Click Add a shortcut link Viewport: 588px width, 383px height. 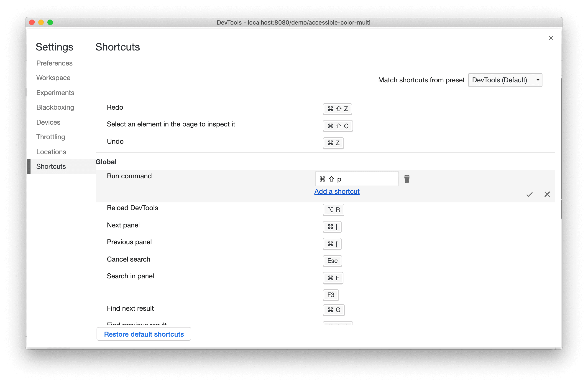pyautogui.click(x=337, y=191)
